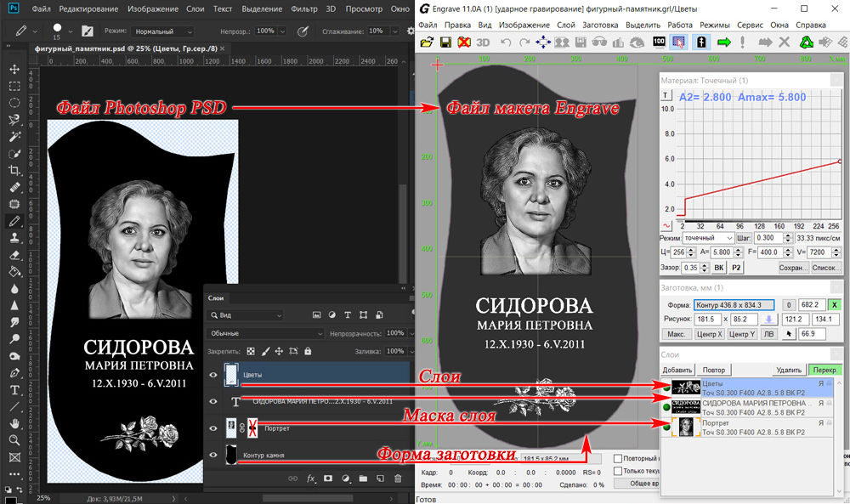Click the green arrow start icon
Image resolution: width=850 pixels, height=504 pixels.
pos(723,42)
